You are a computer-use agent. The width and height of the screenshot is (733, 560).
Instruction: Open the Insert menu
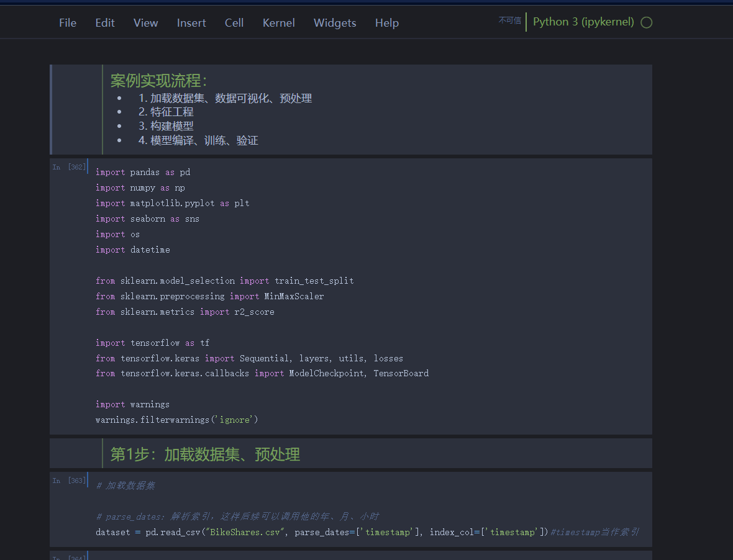(191, 23)
